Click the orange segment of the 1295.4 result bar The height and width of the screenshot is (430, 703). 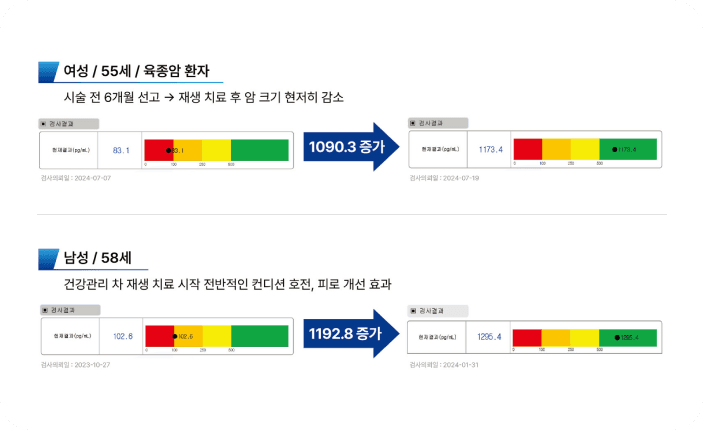point(556,337)
